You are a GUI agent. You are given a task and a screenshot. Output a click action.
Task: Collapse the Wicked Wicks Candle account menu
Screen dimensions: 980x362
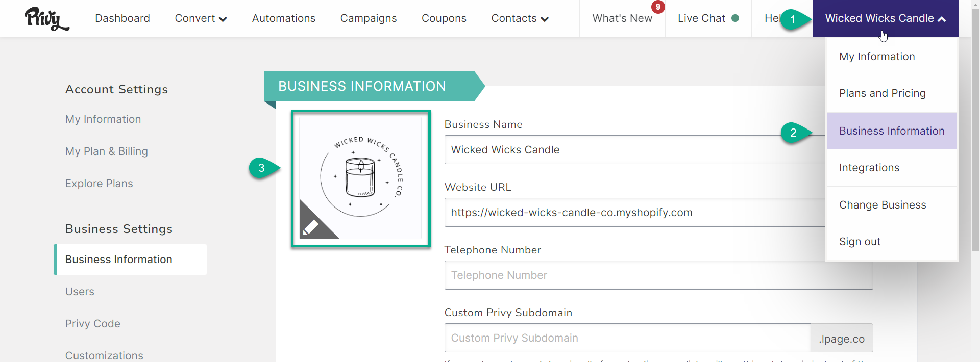pyautogui.click(x=886, y=18)
